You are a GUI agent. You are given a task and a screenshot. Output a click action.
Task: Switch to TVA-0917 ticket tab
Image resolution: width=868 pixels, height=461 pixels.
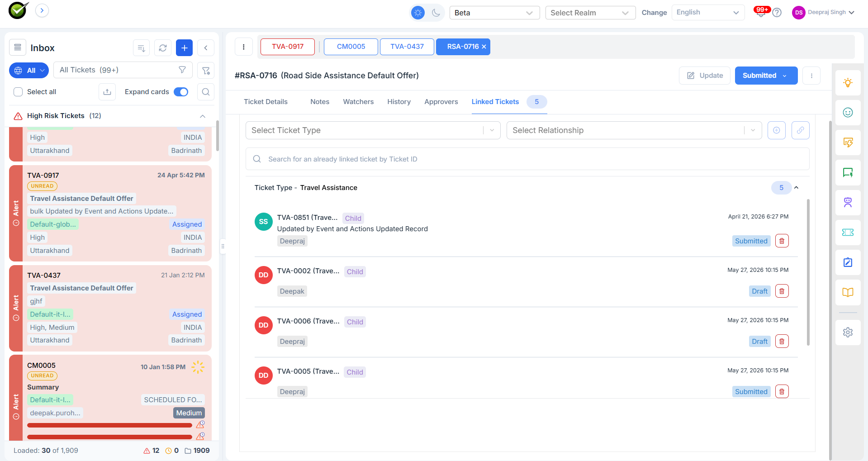(x=288, y=47)
